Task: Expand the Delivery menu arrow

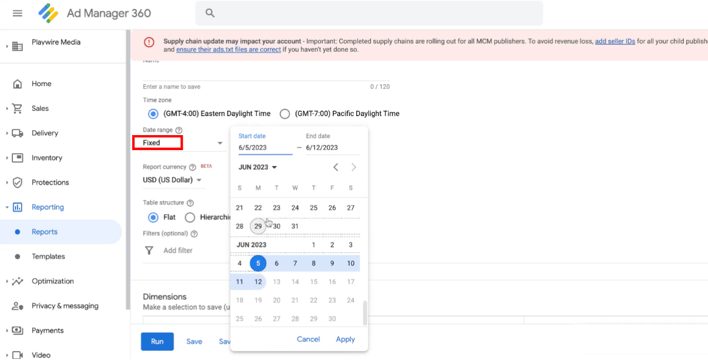Action: [x=7, y=133]
